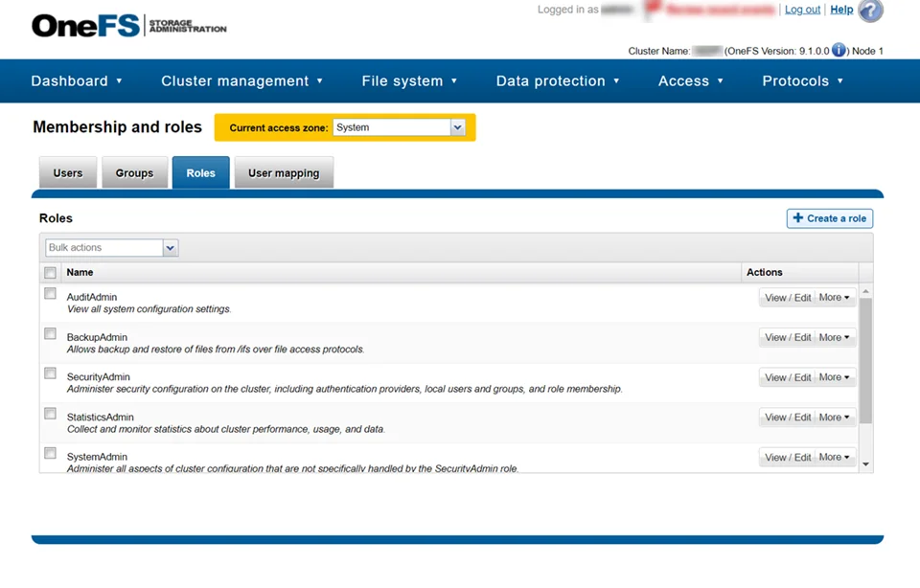This screenshot has height=588, width=920.
Task: Click the roles list scrollbar thumb
Action: [x=865, y=360]
